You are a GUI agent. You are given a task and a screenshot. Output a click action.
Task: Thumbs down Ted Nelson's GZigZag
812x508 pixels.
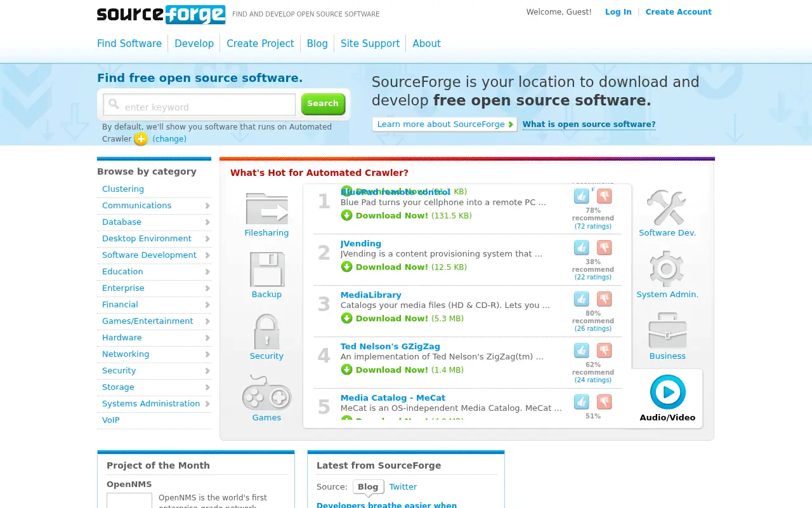click(604, 351)
